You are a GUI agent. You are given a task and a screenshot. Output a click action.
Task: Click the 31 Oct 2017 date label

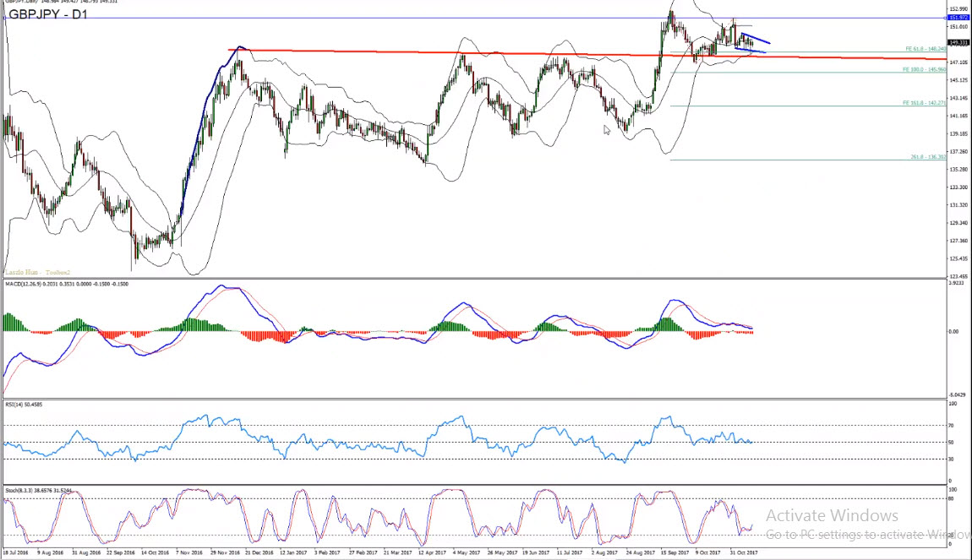pos(743,552)
